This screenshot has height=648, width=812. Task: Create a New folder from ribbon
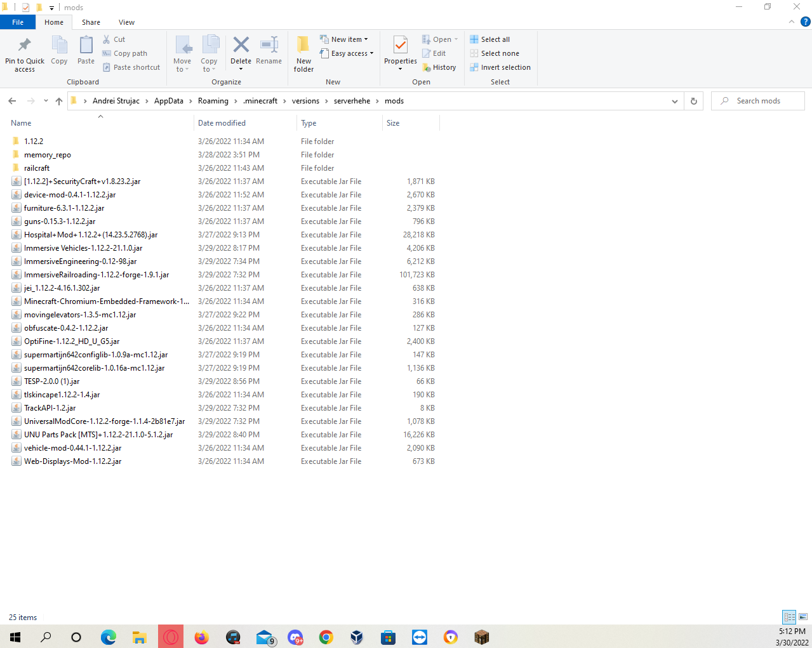(x=303, y=53)
